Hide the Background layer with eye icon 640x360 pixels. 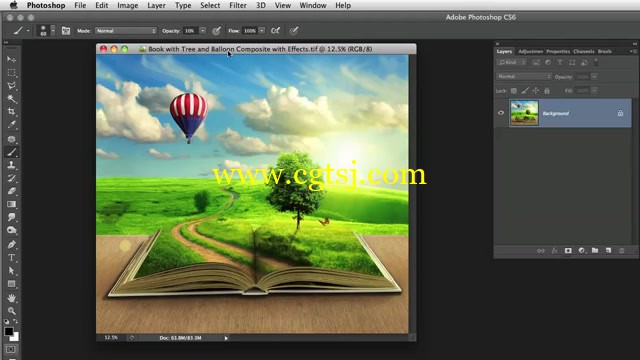pos(501,113)
